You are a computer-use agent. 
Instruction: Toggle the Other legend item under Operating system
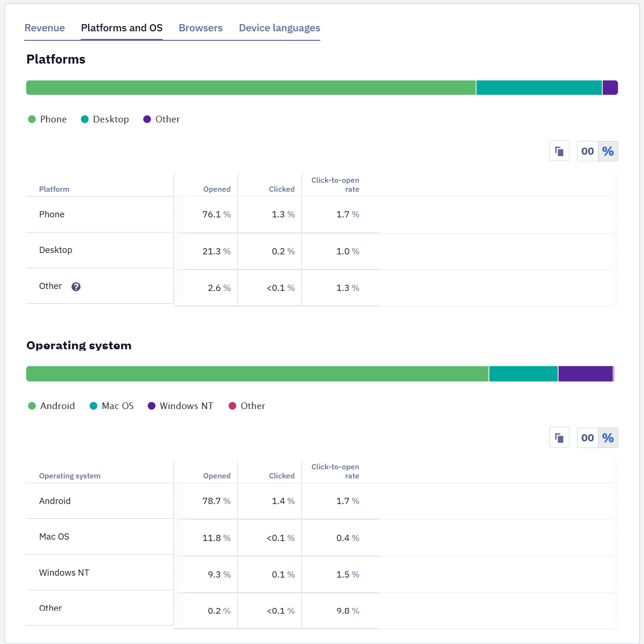pos(247,406)
